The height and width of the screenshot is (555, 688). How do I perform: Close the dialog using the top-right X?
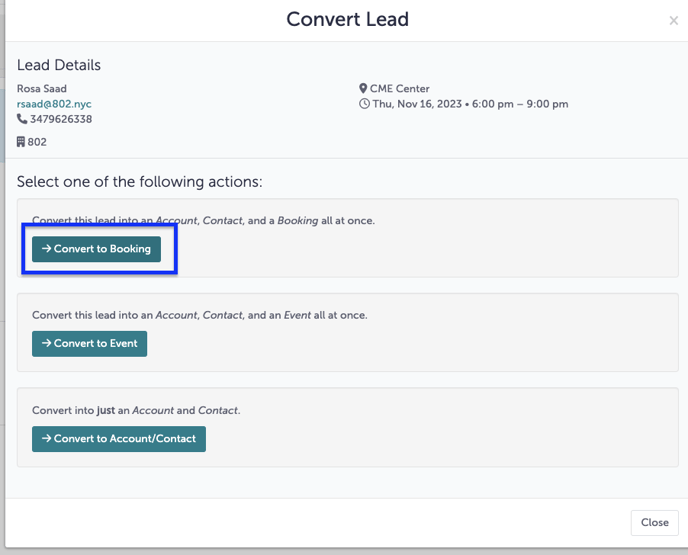[x=673, y=21]
